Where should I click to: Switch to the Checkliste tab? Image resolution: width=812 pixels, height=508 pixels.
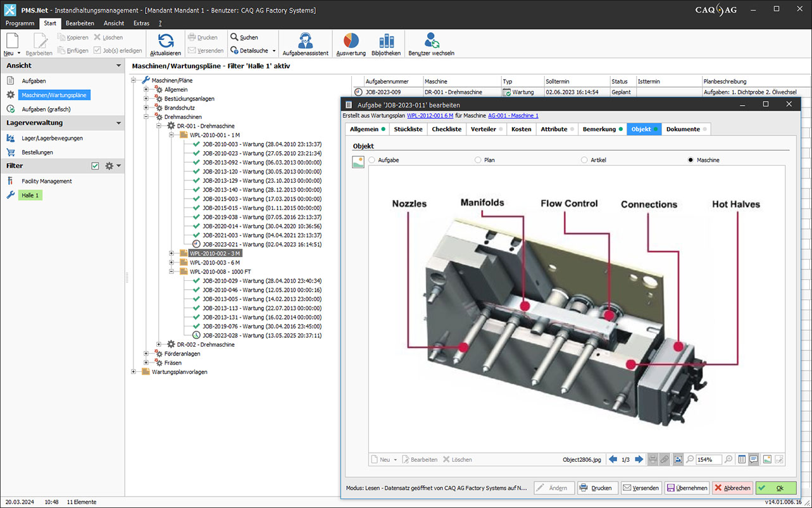point(447,129)
